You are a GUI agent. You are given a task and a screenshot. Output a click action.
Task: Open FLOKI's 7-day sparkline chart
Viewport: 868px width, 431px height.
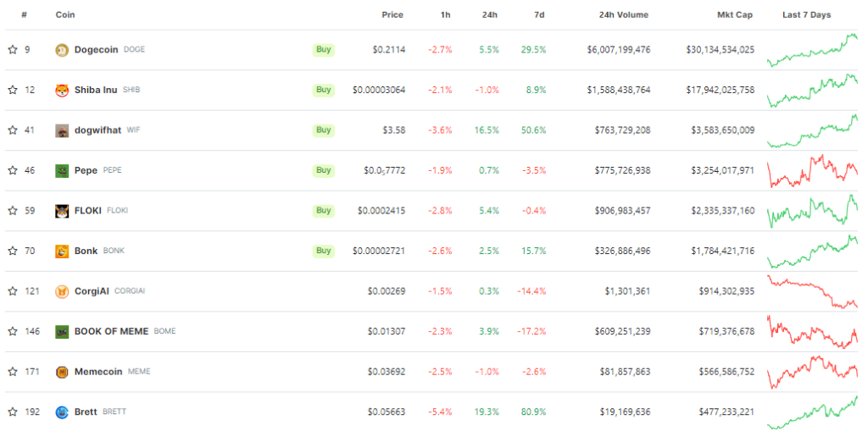click(x=812, y=212)
